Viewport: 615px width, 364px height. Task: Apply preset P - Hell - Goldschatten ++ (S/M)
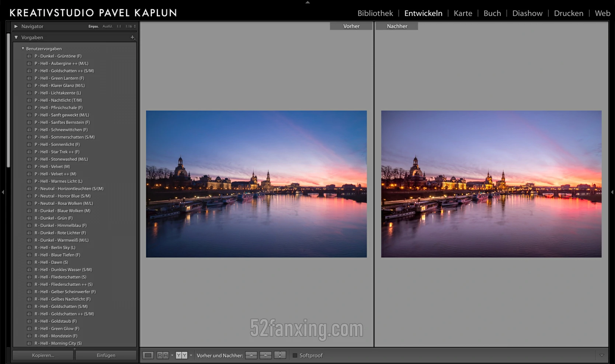pos(64,71)
